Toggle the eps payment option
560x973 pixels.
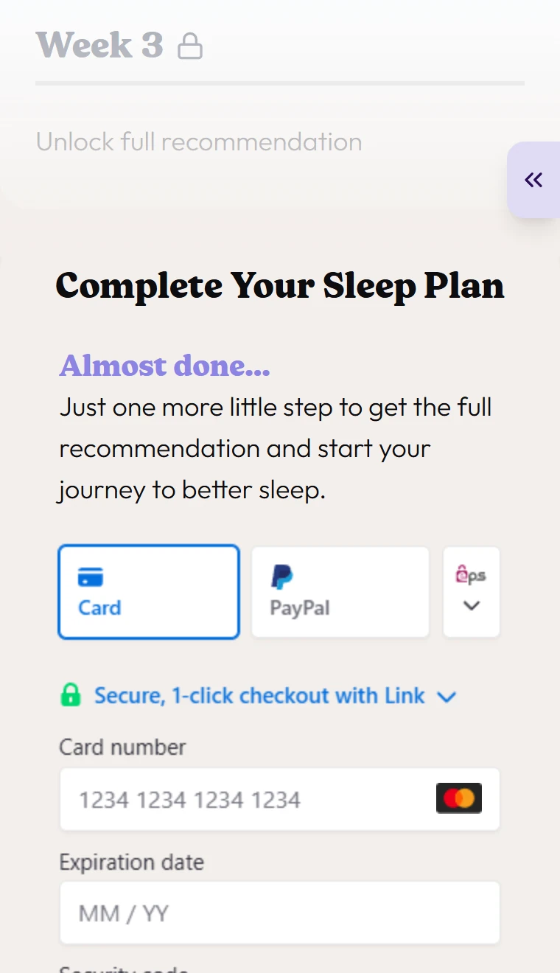click(472, 591)
